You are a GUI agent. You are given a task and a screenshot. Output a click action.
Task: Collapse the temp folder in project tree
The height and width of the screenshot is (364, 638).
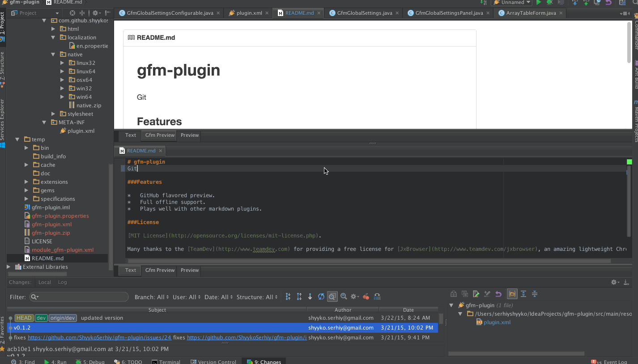coord(17,140)
